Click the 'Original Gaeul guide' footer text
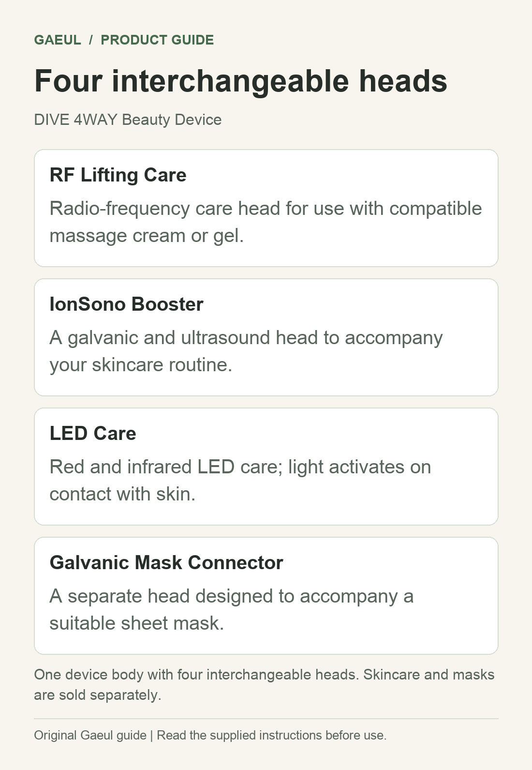Viewport: 532px width, 770px height. coord(90,735)
